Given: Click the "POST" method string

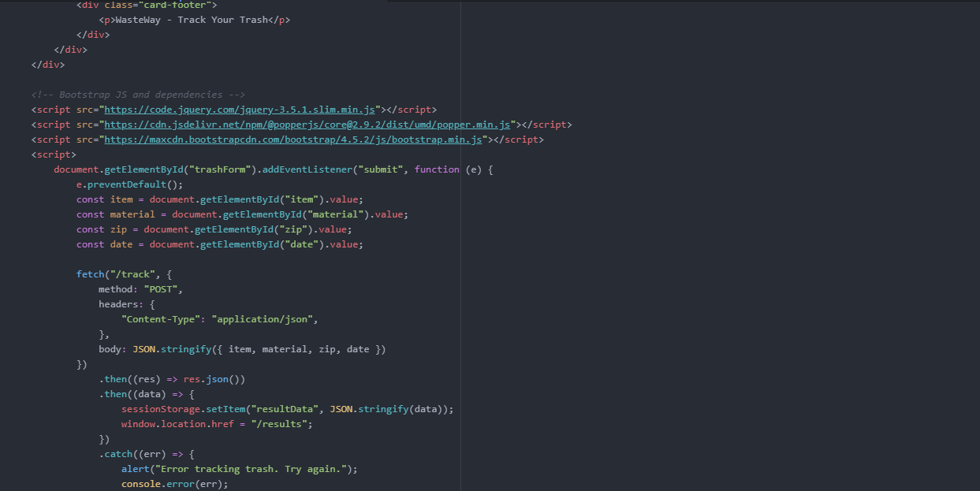Looking at the screenshot, I should point(161,289).
